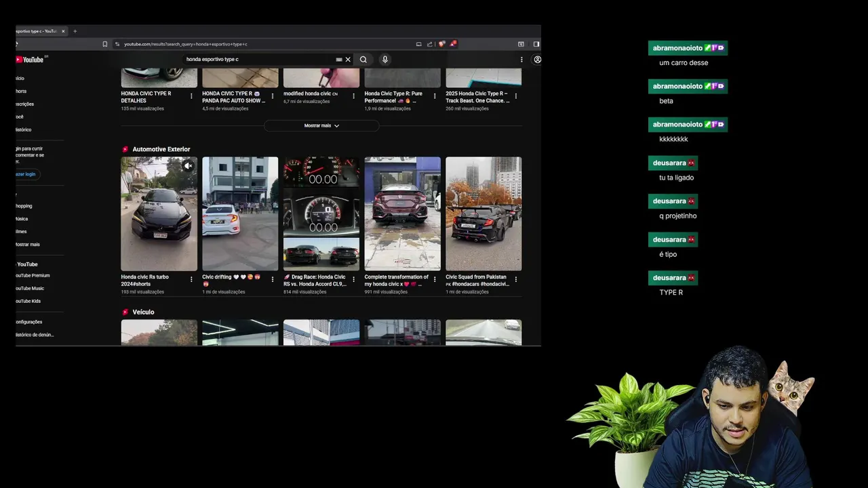Open a new browser tab
Viewport: 868px width, 488px height.
pos(75,31)
